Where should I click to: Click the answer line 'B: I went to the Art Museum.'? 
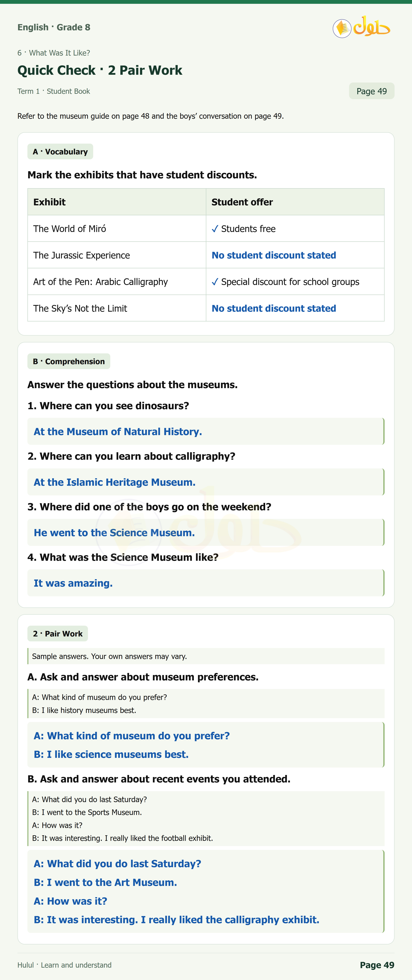(105, 883)
